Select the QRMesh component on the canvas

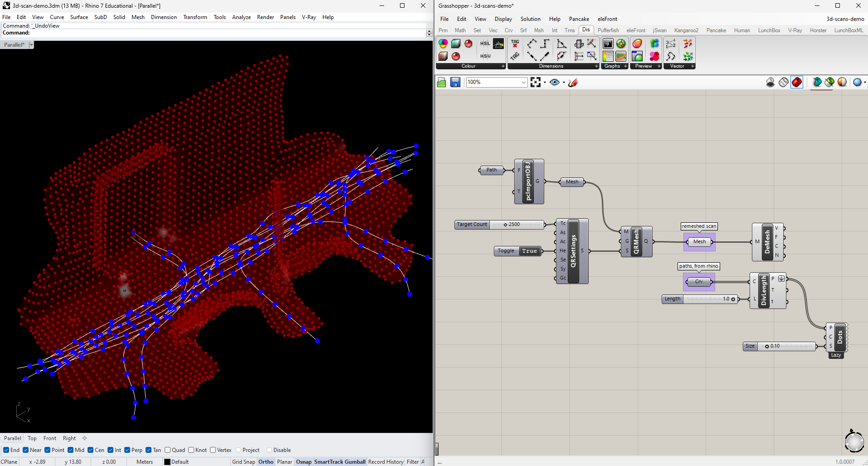click(637, 241)
